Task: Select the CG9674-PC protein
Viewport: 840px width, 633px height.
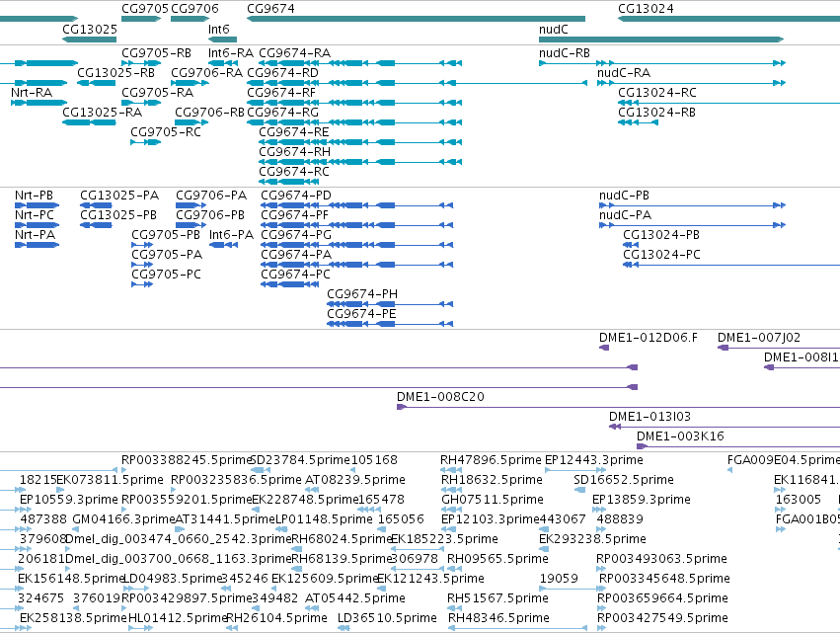Action: pos(295,275)
